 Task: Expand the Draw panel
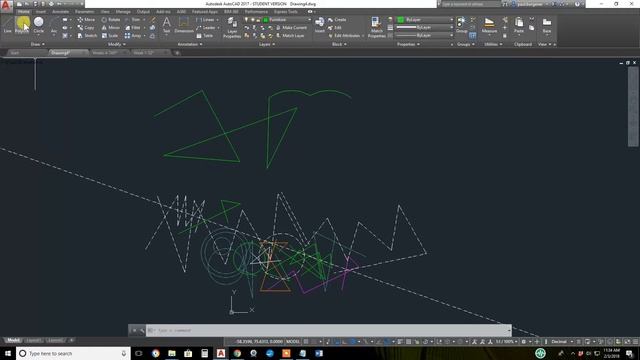[38, 44]
